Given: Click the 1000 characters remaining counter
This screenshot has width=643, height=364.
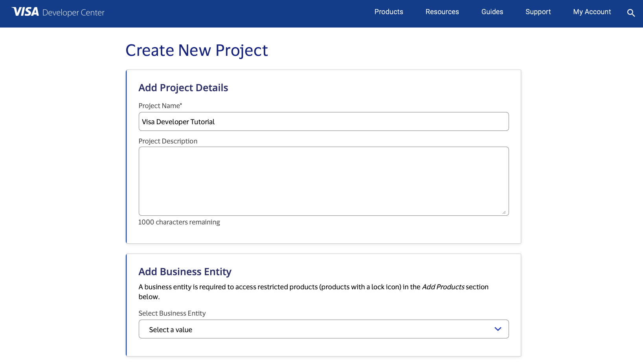Looking at the screenshot, I should [179, 222].
